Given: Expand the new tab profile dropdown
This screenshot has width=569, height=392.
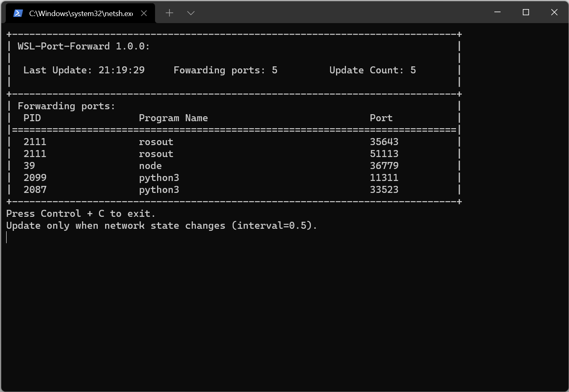Looking at the screenshot, I should pyautogui.click(x=190, y=13).
